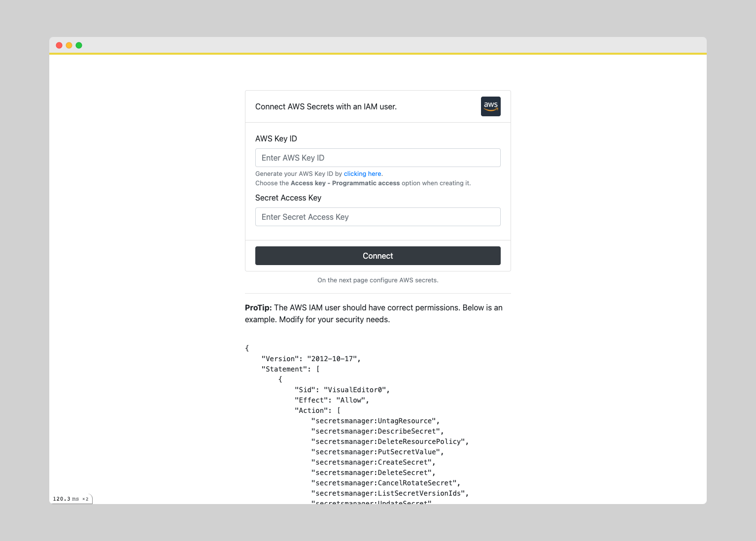Click the "Version": "2012-10-17" code line
Viewport: 756px width, 541px height.
pyautogui.click(x=311, y=359)
